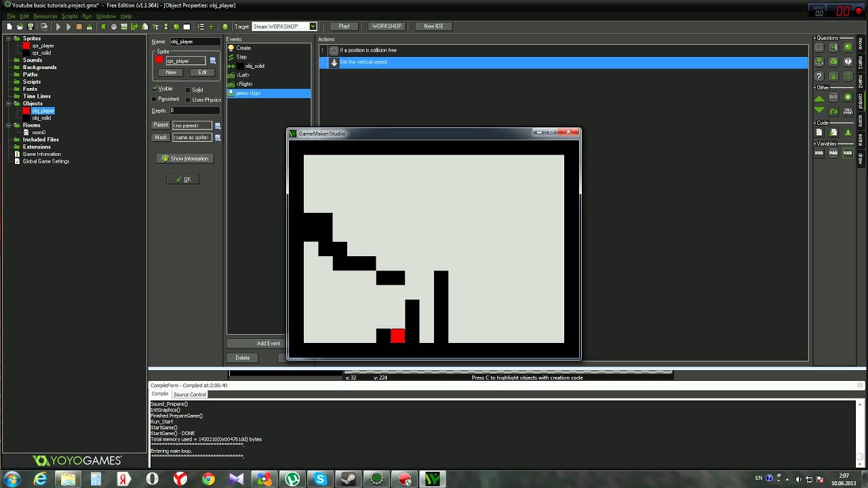Screen dimensions: 868x488
Task: Click Check Object green ball action icon
Action: click(848, 47)
